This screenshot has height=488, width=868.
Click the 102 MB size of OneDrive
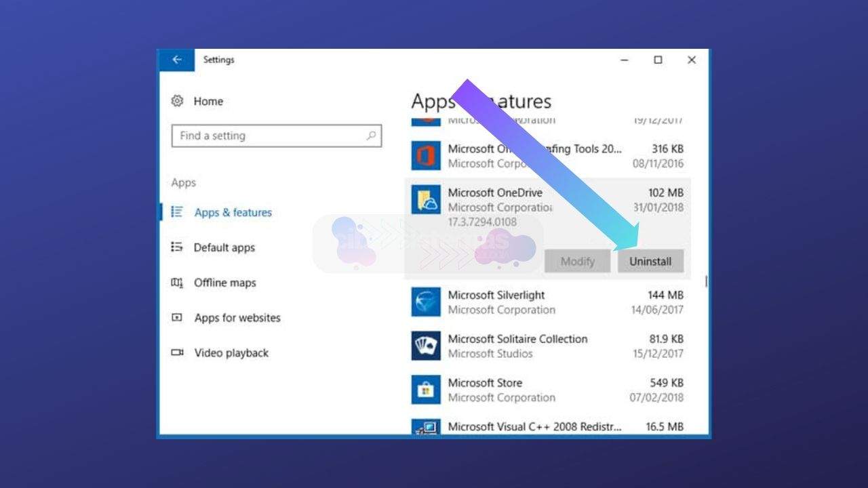click(x=666, y=192)
